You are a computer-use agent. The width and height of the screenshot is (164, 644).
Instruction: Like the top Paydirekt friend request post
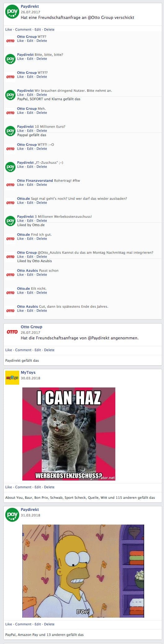tap(9, 29)
